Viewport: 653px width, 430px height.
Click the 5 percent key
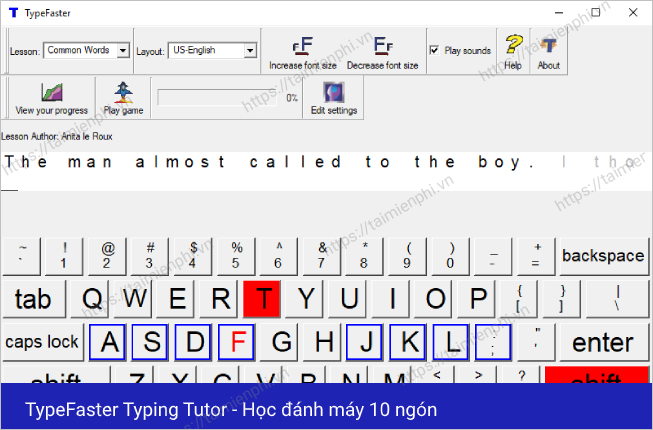(236, 256)
